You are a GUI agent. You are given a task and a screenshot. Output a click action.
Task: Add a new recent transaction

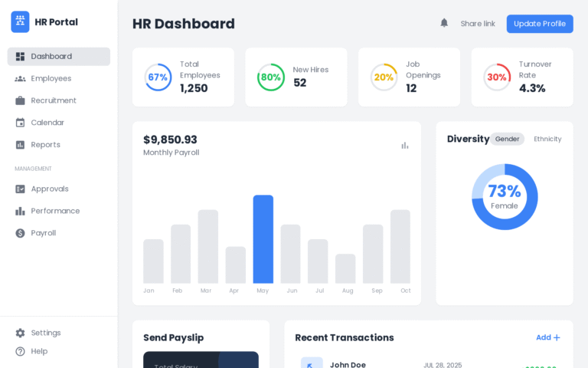pyautogui.click(x=548, y=337)
